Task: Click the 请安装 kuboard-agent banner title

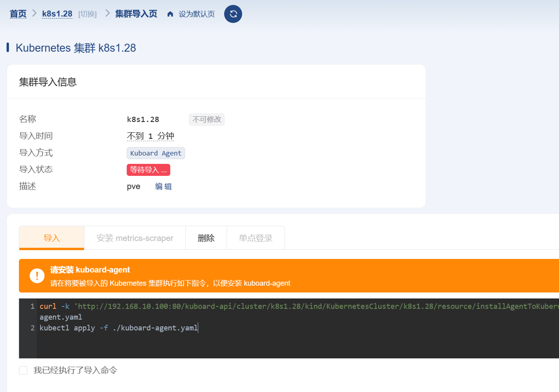Action: point(90,270)
